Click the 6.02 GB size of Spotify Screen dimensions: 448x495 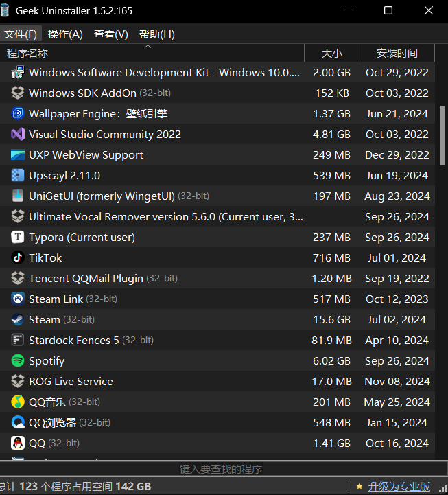point(331,360)
